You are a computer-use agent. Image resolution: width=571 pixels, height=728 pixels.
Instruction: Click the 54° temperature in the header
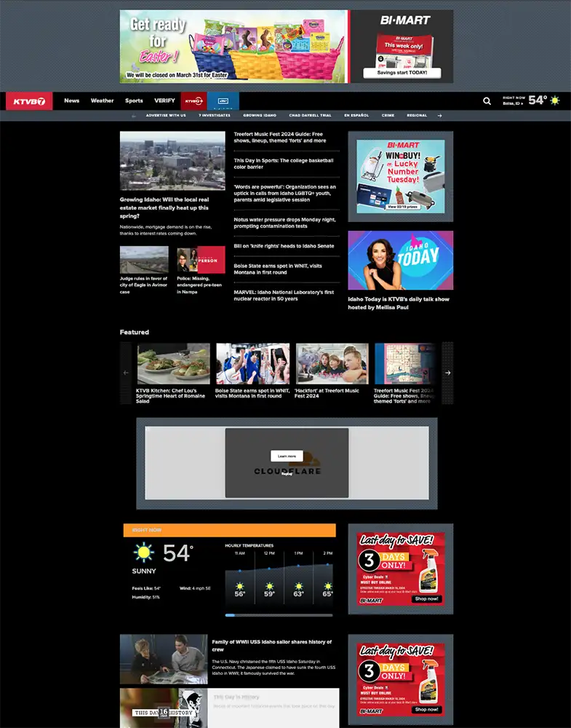538,100
